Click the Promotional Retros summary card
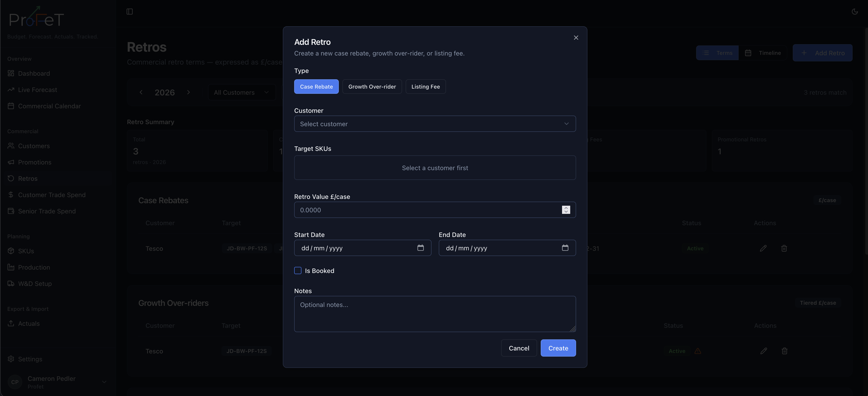868x396 pixels. click(x=782, y=150)
